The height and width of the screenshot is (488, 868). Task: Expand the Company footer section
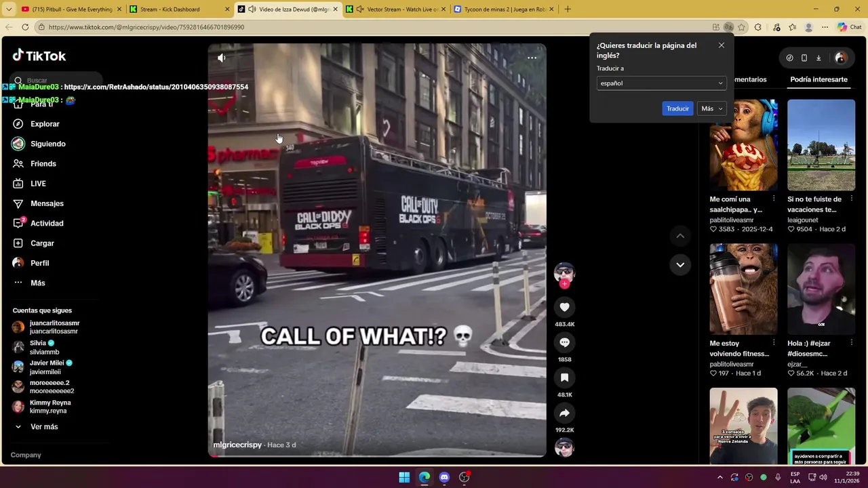[x=26, y=455]
